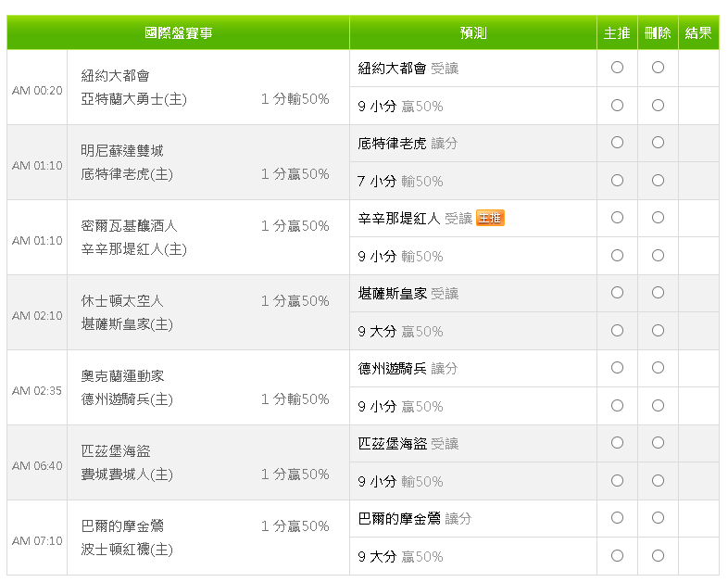Select 刪除 radio for 9 小分 贏50% in 德州遊騎兵 game
The height and width of the screenshot is (582, 728).
(x=658, y=406)
